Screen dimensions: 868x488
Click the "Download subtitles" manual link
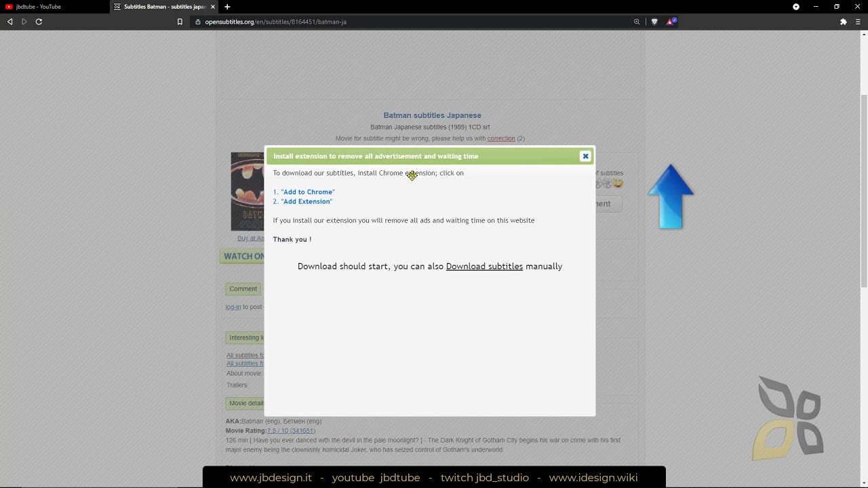tap(484, 266)
